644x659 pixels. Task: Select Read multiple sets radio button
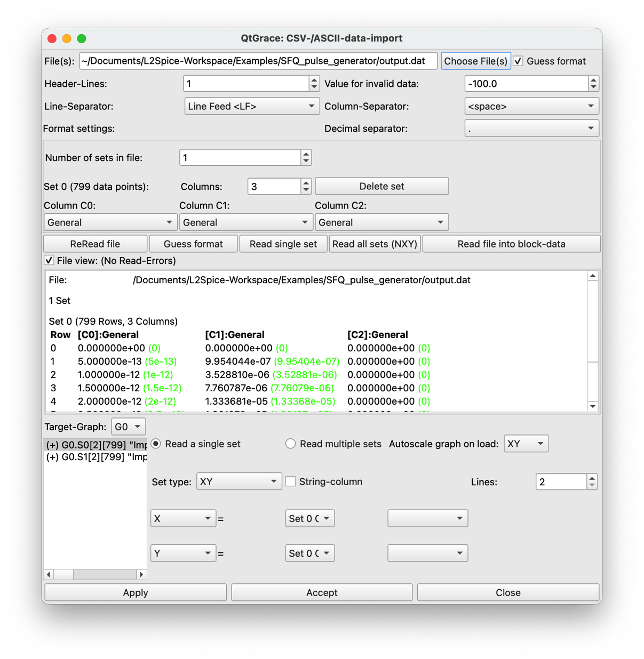(291, 444)
